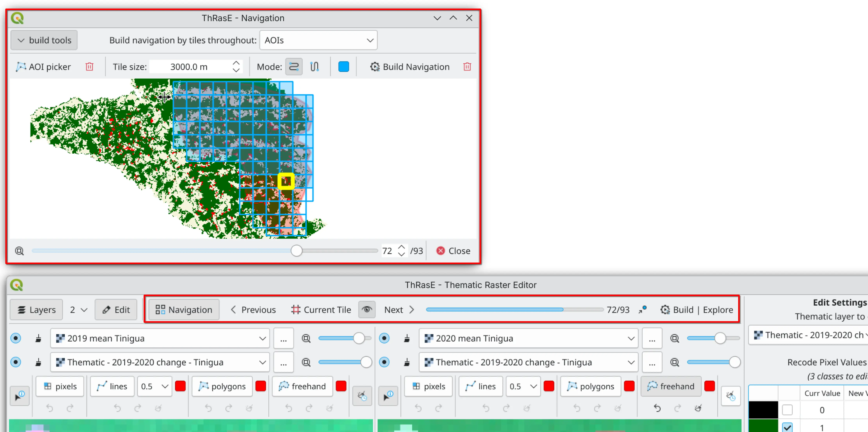Screen dimensions: 868x432
Task: Click the Build Navigation button
Action: (x=410, y=66)
